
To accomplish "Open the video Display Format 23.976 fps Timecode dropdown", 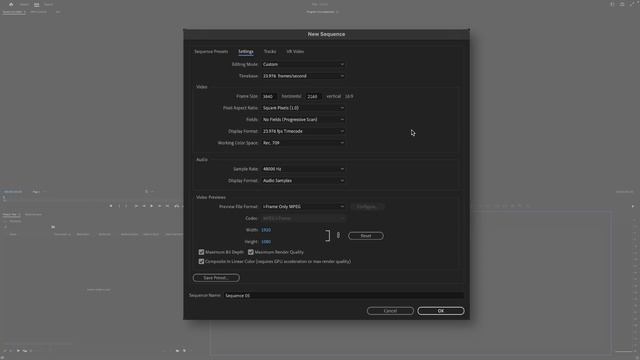I will (303, 131).
